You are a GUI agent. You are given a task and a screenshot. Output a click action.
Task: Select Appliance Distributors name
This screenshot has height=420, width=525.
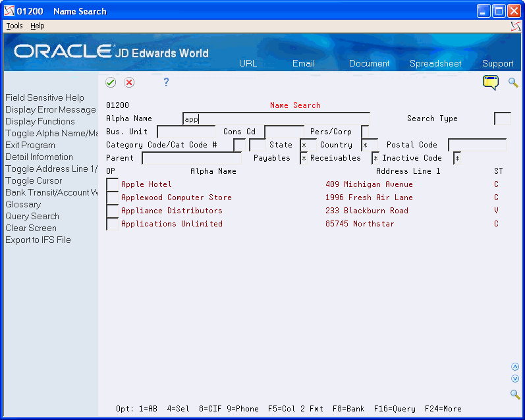pyautogui.click(x=172, y=211)
